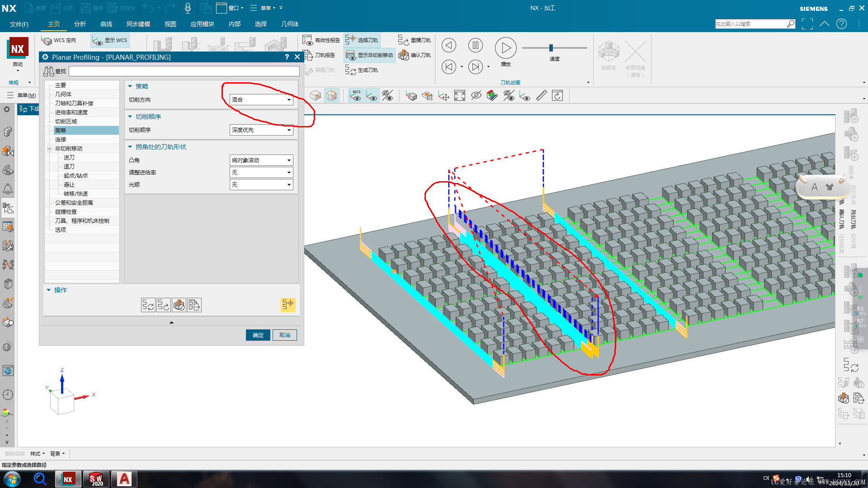
Task: Toggle 选择刀轨 in the ribbon
Action: click(x=362, y=40)
